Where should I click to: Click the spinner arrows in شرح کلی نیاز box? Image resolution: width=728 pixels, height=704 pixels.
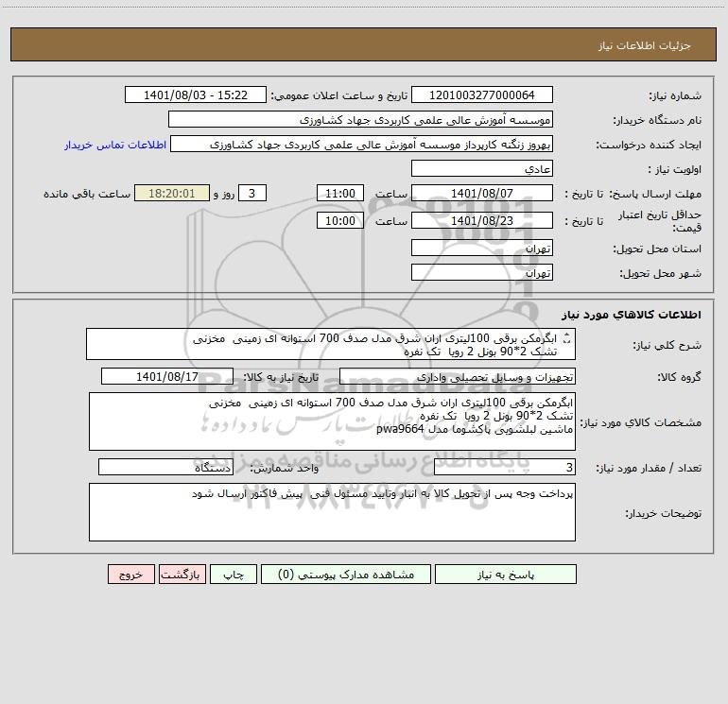[x=566, y=339]
